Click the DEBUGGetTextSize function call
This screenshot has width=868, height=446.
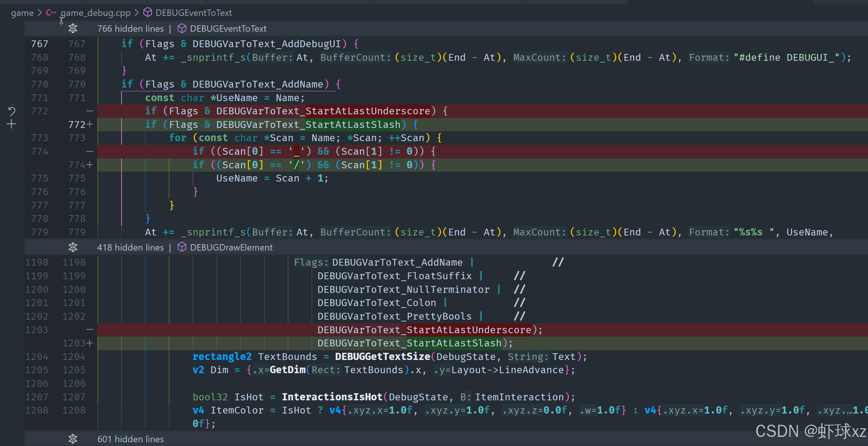point(382,357)
